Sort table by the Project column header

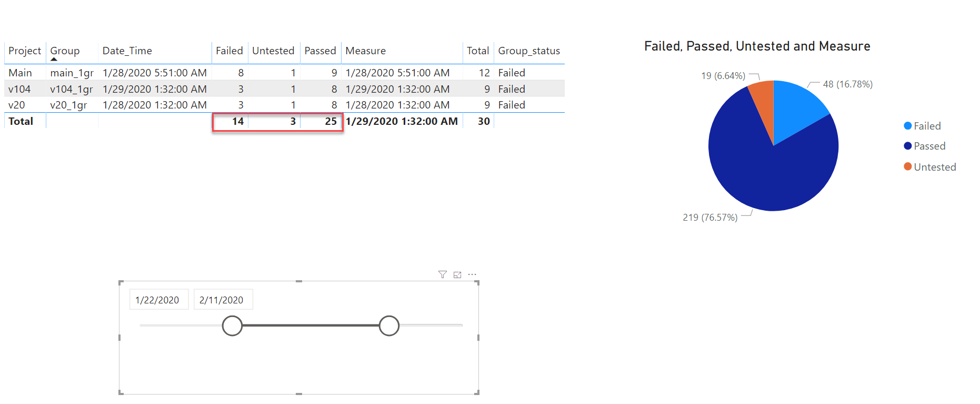25,51
